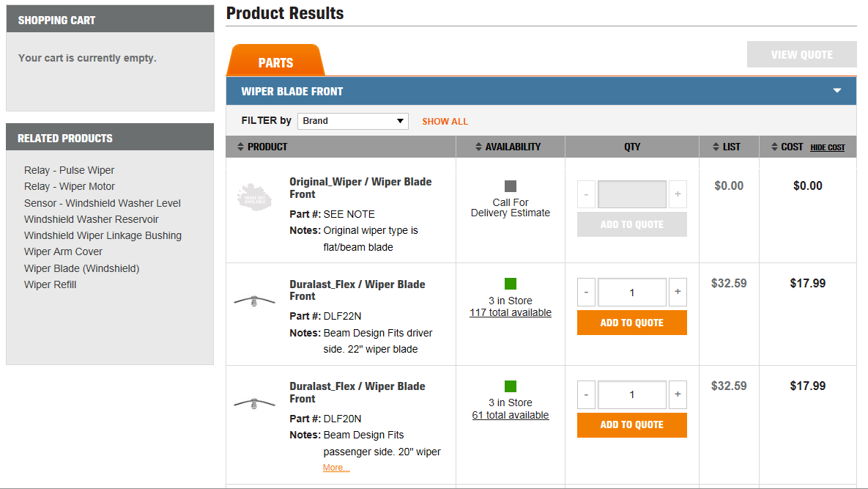The height and width of the screenshot is (489, 868).
Task: Click the gray availability square for Original_Wiper
Action: 510,186
